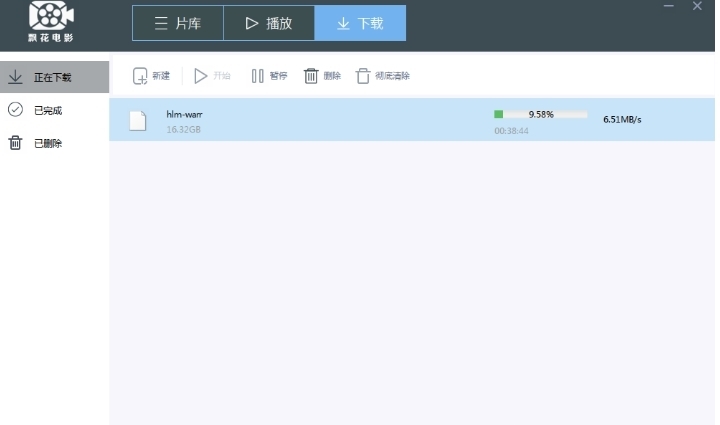The width and height of the screenshot is (720, 425).
Task: Open the 正在下载 downloading list
Action: 54,77
